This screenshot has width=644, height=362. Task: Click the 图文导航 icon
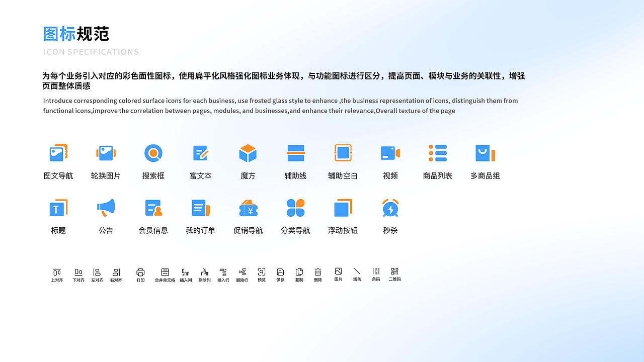coord(58,153)
